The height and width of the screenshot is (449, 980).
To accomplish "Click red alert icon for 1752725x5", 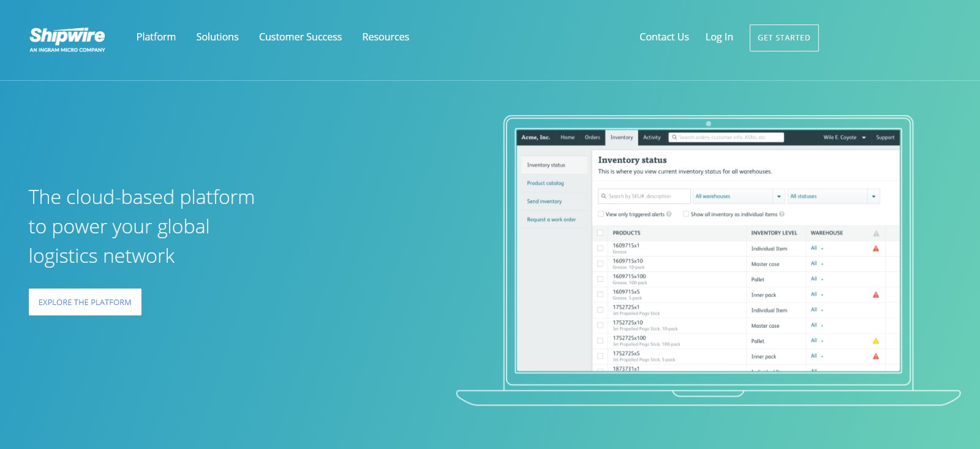I will click(876, 356).
